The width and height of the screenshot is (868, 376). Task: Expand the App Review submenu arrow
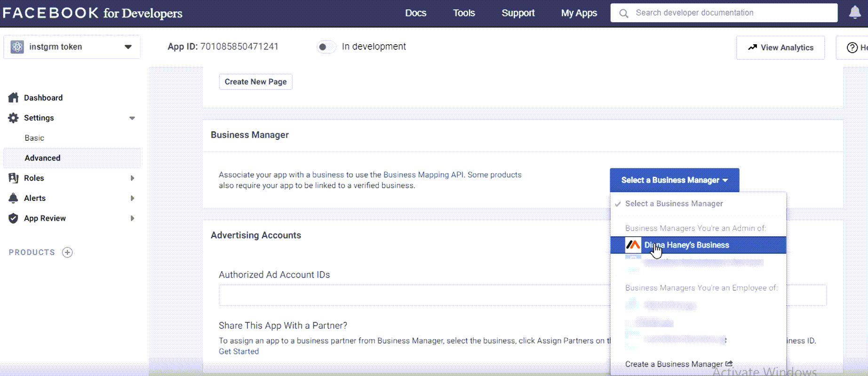click(x=132, y=218)
